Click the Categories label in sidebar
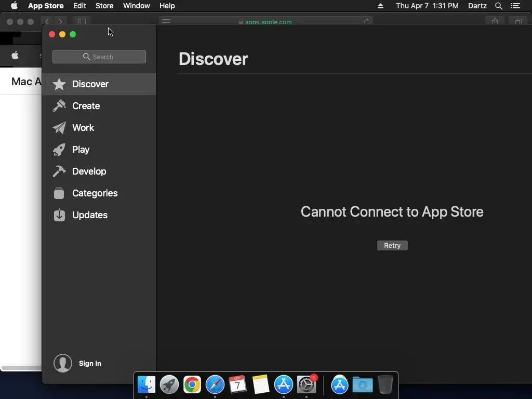Image resolution: width=532 pixels, height=399 pixels. [x=95, y=193]
